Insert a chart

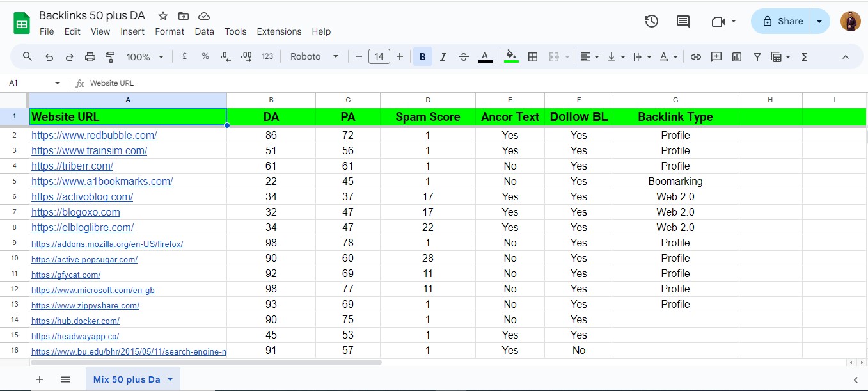pos(737,56)
